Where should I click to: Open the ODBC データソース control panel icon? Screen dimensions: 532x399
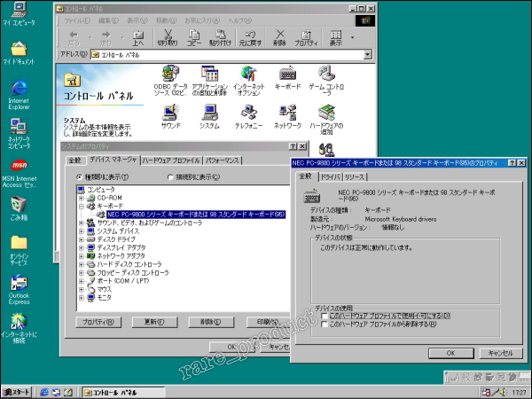pos(170,81)
